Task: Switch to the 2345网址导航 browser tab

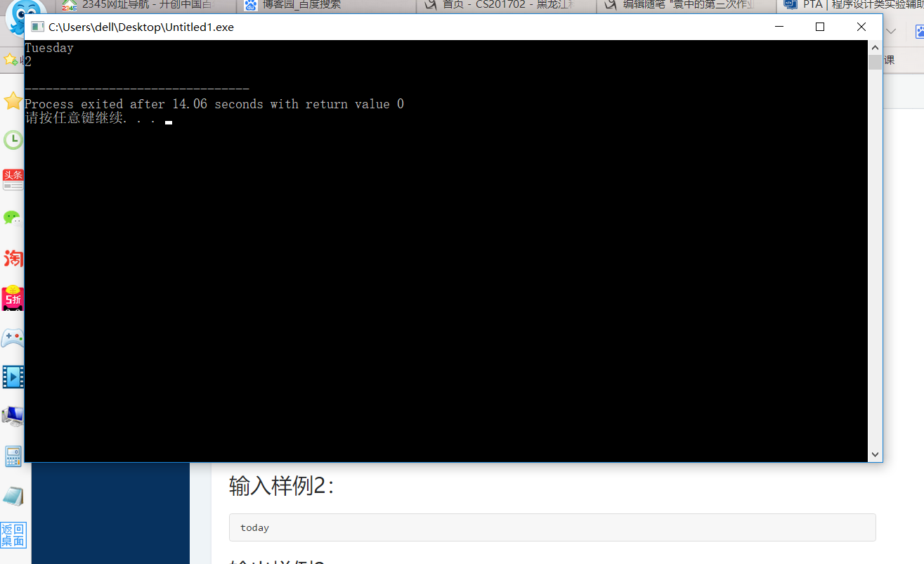Action: 145,6
